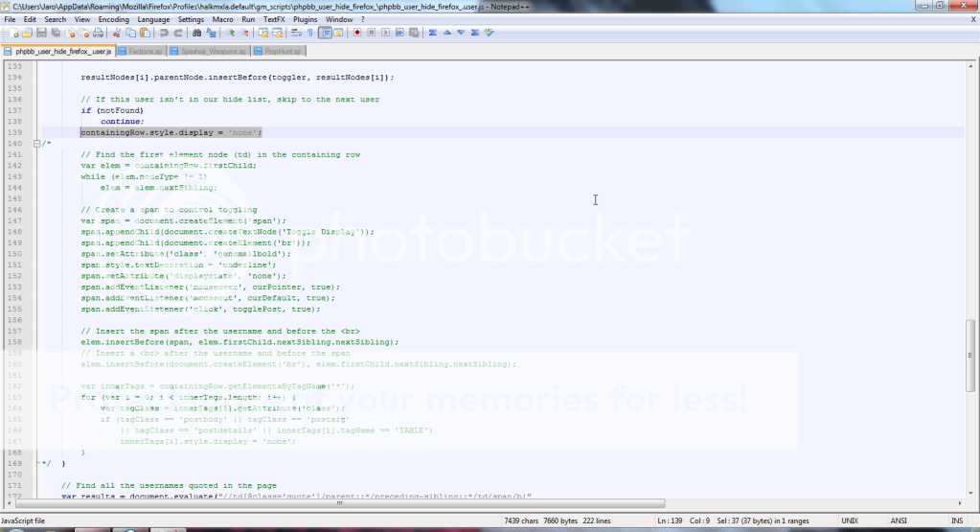This screenshot has width=980, height=532.
Task: Click the Cut toolbar icon
Action: click(x=119, y=33)
